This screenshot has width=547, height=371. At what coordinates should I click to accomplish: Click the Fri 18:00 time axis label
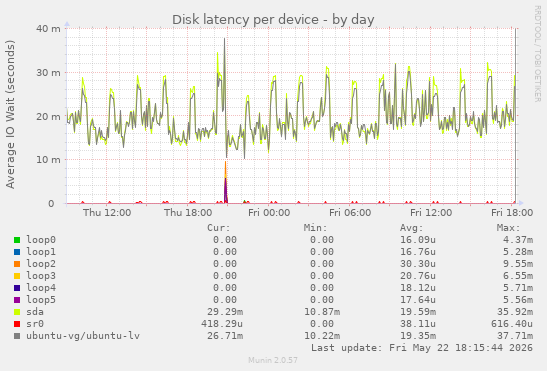(x=512, y=213)
